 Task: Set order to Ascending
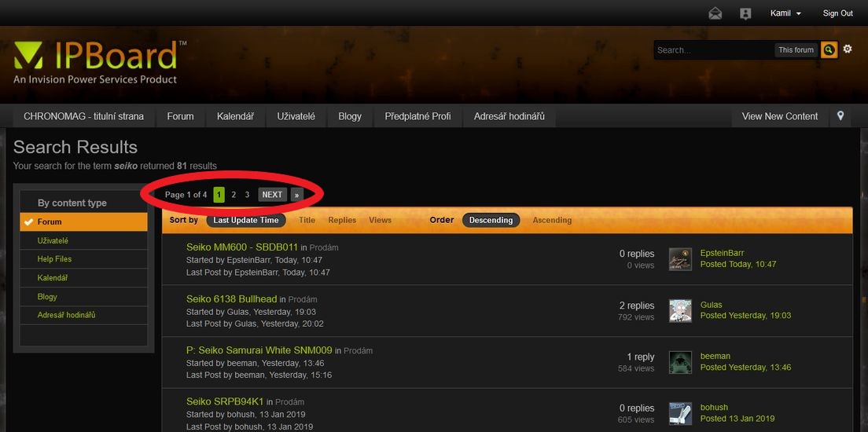coord(552,220)
